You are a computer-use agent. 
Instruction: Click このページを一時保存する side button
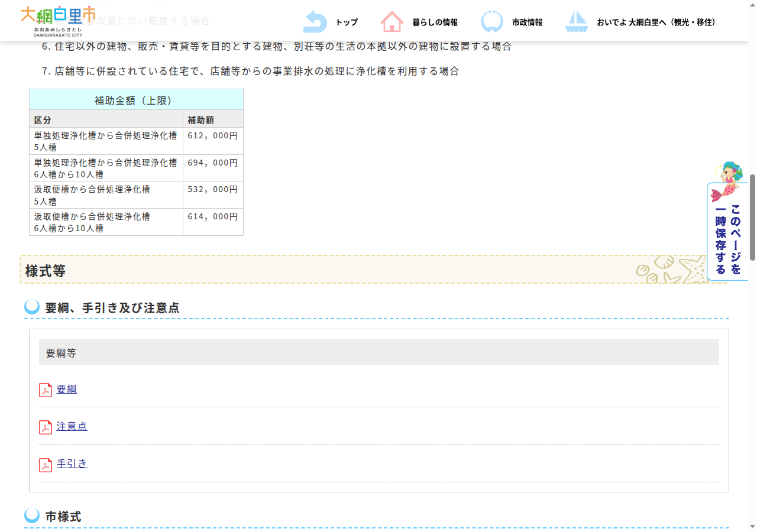[x=728, y=232]
